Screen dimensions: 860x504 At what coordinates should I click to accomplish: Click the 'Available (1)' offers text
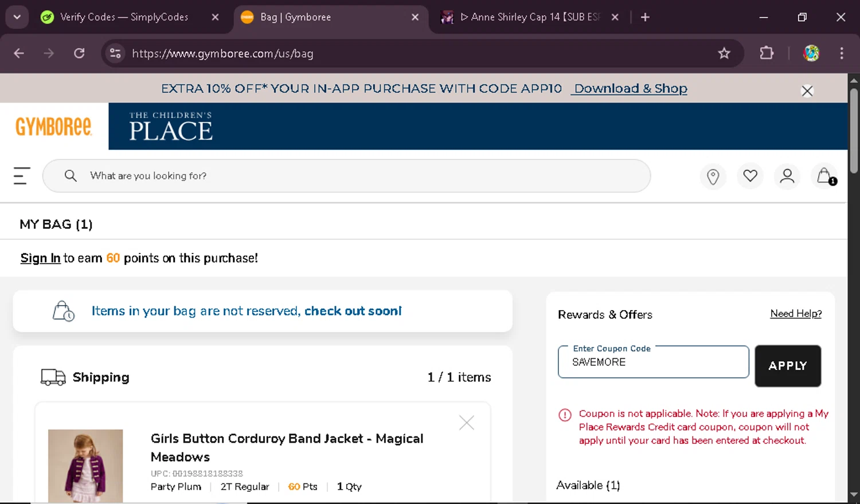[x=588, y=485]
